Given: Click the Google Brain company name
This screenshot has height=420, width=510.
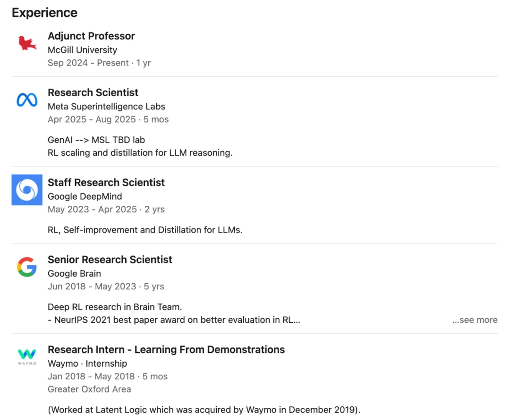Looking at the screenshot, I should (x=74, y=273).
